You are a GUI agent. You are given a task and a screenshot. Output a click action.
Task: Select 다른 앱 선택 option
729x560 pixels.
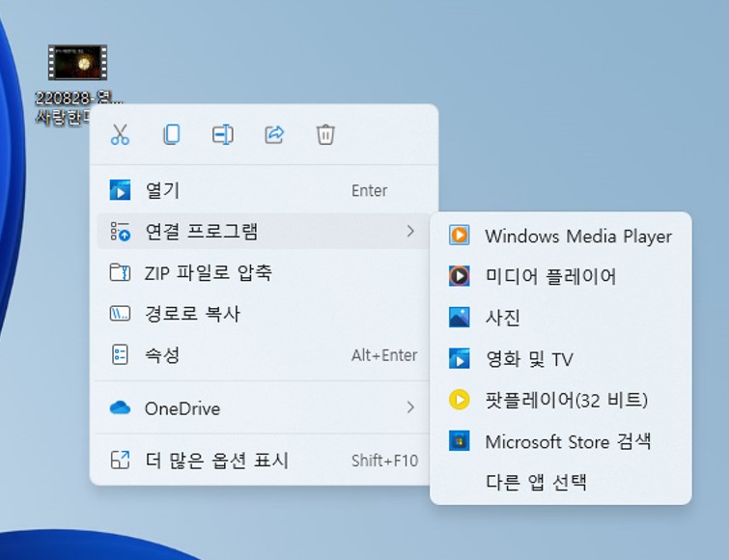561,482
